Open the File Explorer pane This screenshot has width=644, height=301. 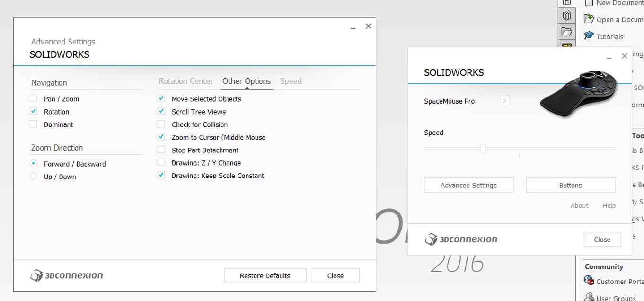tap(566, 32)
